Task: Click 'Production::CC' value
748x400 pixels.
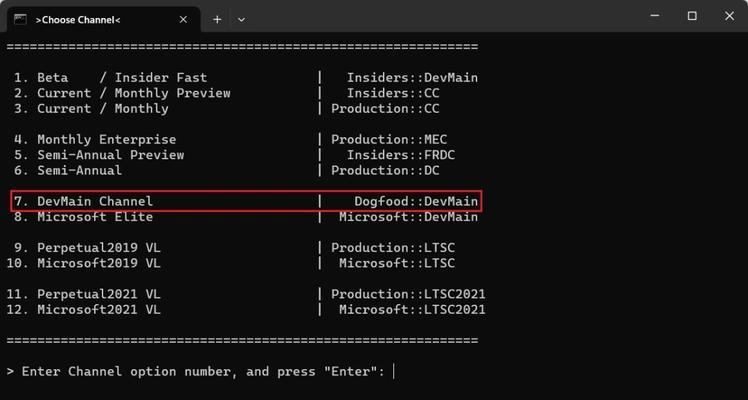Action: [x=385, y=109]
